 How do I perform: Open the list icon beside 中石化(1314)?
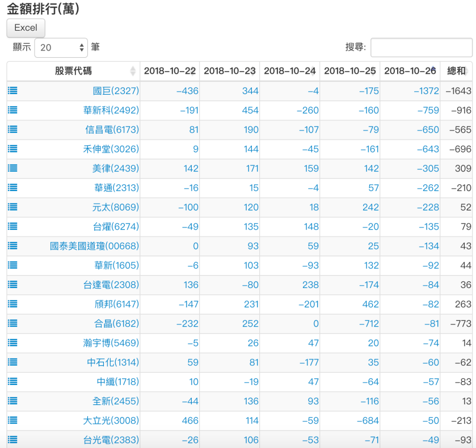tap(12, 362)
